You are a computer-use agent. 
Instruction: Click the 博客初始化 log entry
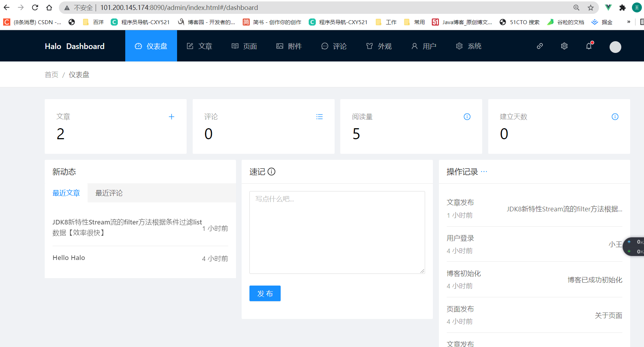coord(534,280)
